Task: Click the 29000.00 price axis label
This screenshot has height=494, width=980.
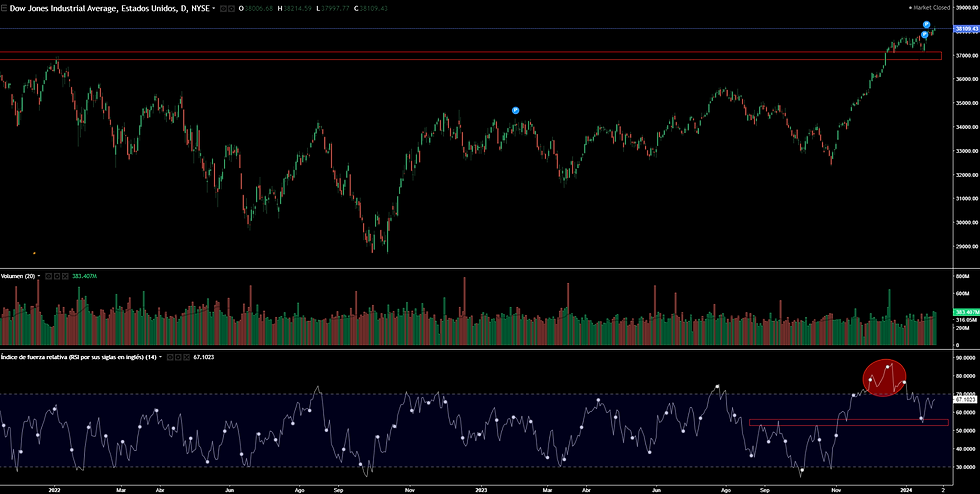Action: coord(966,246)
